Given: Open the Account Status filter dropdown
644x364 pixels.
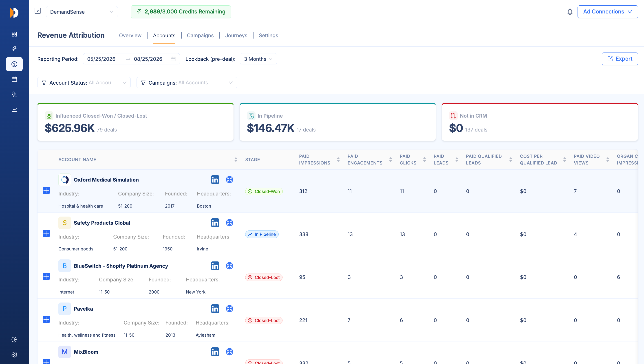Looking at the screenshot, I should click(x=84, y=83).
